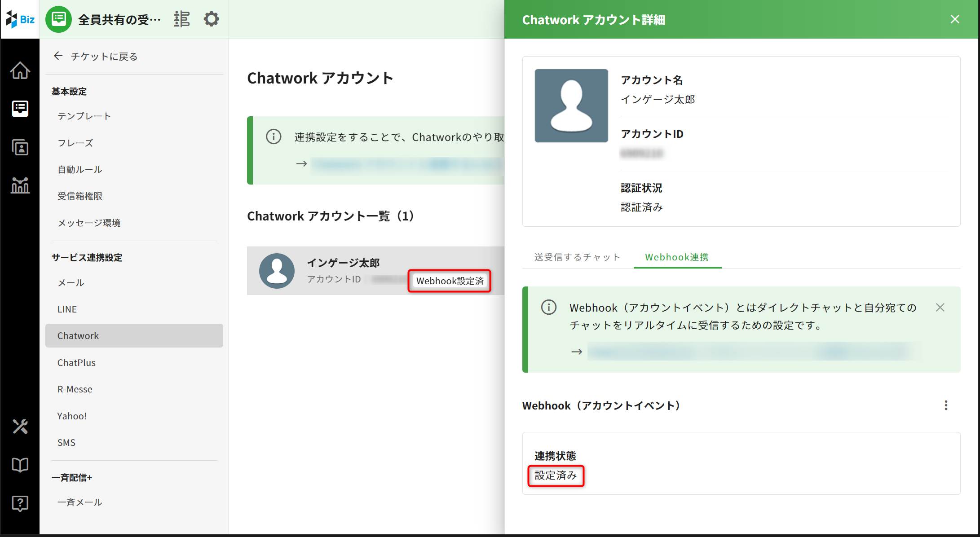980x537 pixels.
Task: Open the tickets message icon in rail
Action: (x=20, y=109)
